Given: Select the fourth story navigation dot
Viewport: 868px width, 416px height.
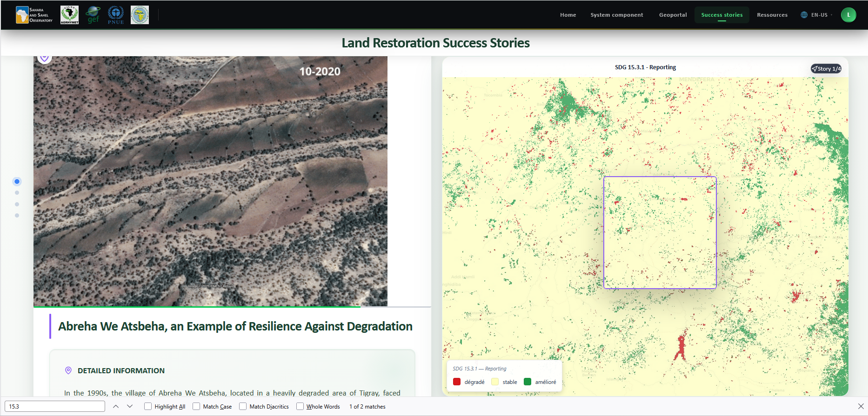Looking at the screenshot, I should click(17, 215).
